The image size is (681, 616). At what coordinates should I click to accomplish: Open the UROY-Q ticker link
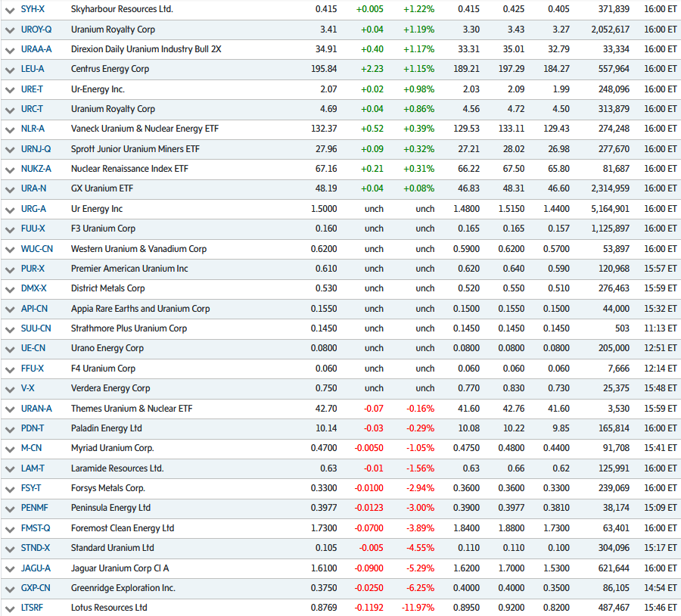click(36, 30)
